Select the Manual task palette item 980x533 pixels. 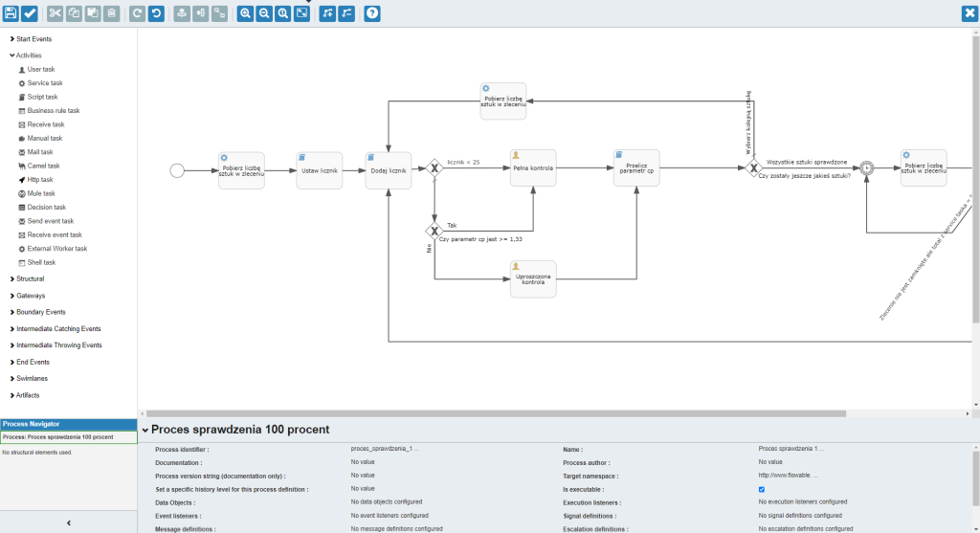(40, 138)
